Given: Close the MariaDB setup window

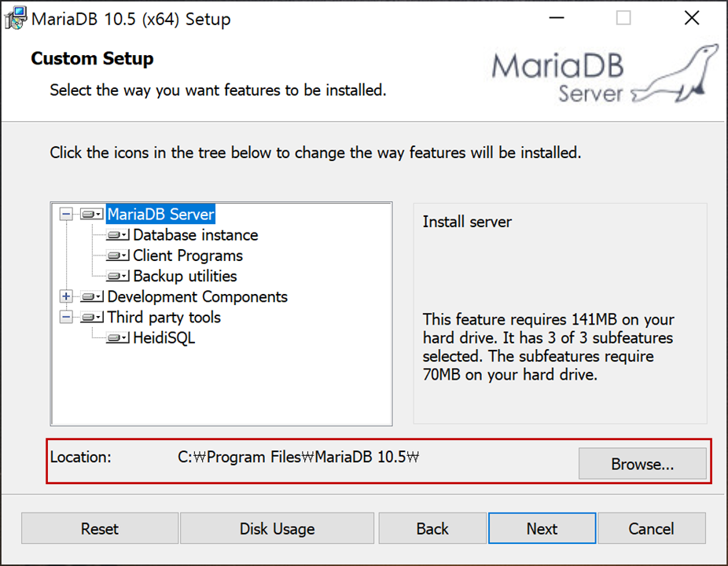Looking at the screenshot, I should click(x=692, y=18).
